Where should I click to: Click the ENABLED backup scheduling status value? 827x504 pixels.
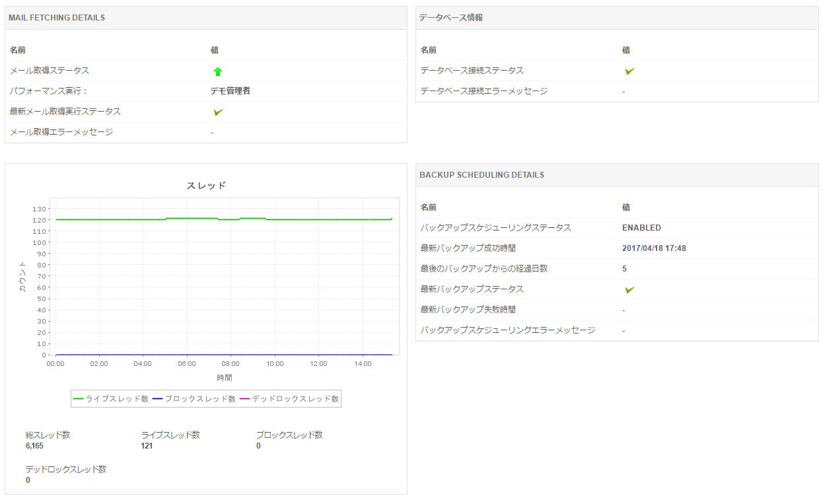641,228
